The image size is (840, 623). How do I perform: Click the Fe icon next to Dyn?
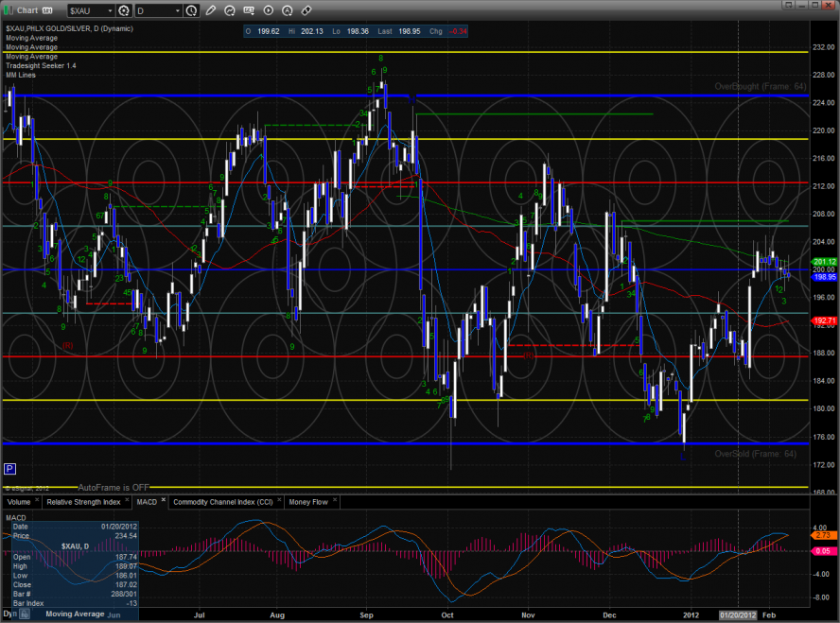[25, 614]
